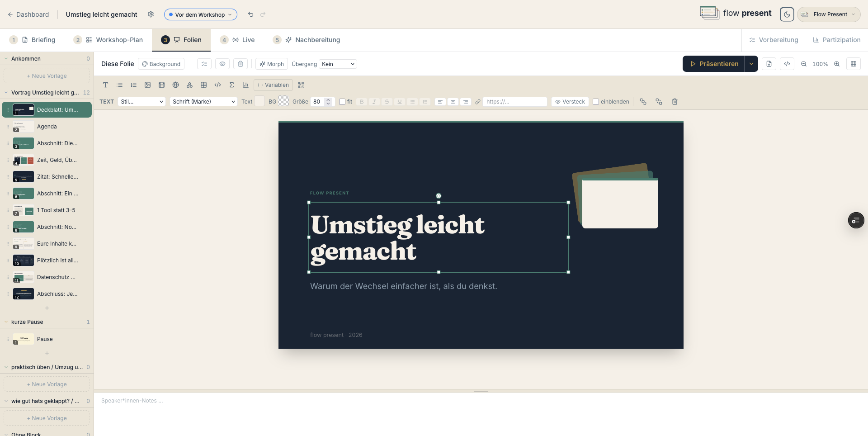The image size is (868, 436).
Task: Insert a formula (sigma) element
Action: (231, 85)
